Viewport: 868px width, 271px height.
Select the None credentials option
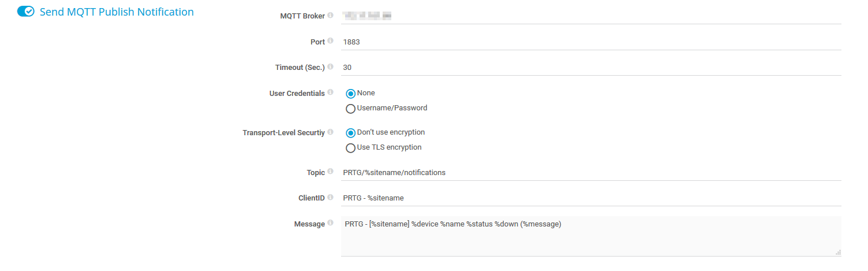tap(350, 94)
